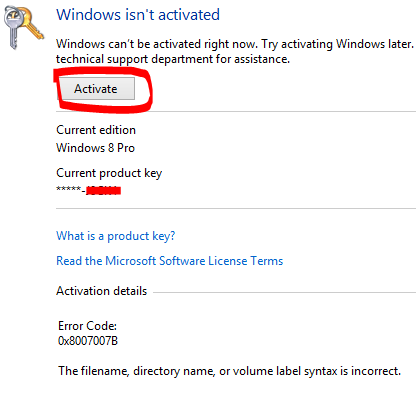
Task: Open 'Read the Microsoft Software License Terms' link
Action: click(169, 261)
